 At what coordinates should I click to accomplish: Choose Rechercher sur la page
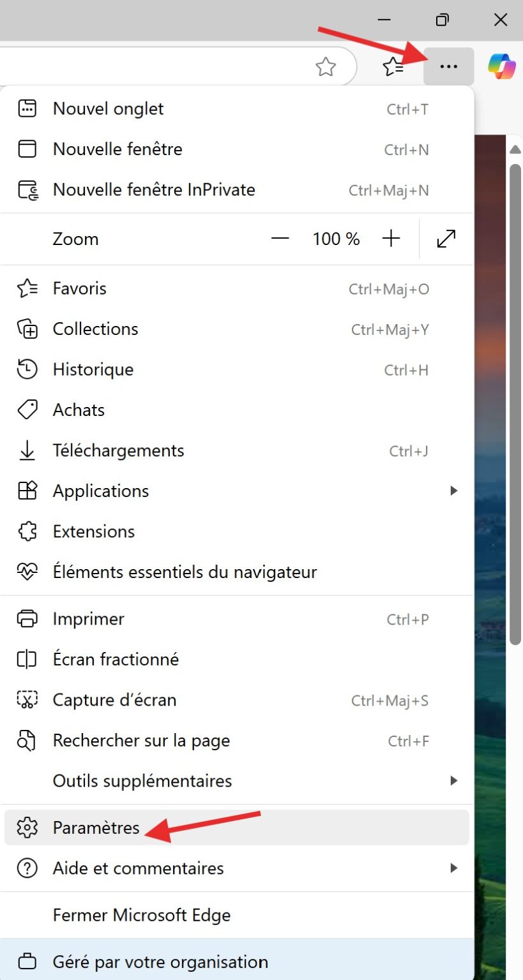pos(141,741)
